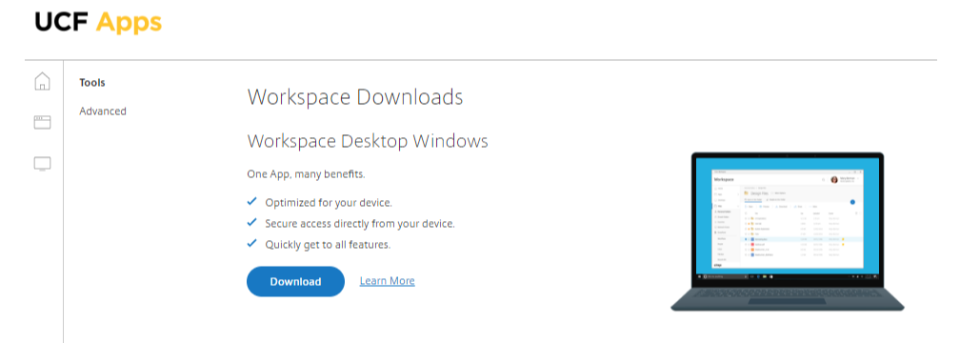This screenshot has height=343, width=980.
Task: Click the blue Download button
Action: (x=295, y=281)
